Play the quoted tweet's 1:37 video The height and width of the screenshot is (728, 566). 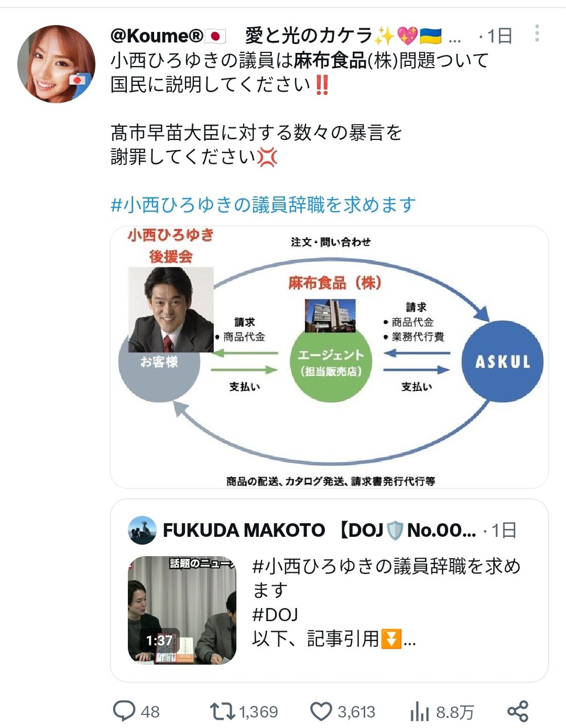[182, 610]
